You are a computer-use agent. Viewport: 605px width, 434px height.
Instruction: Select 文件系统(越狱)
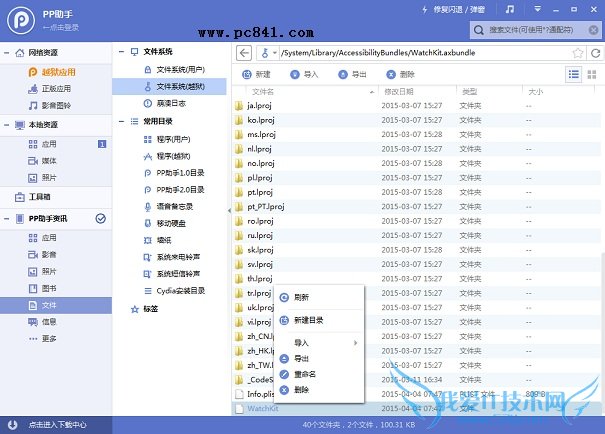(x=169, y=86)
